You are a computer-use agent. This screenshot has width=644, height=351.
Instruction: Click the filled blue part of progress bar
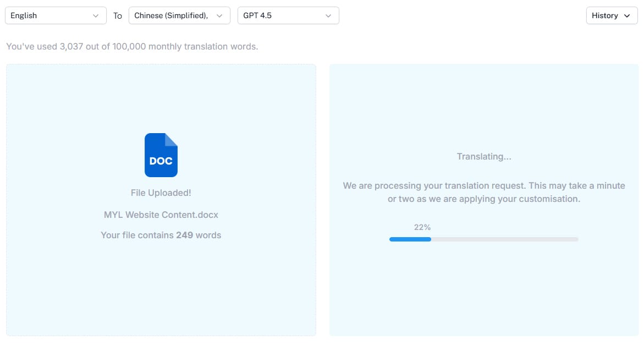[x=410, y=239]
